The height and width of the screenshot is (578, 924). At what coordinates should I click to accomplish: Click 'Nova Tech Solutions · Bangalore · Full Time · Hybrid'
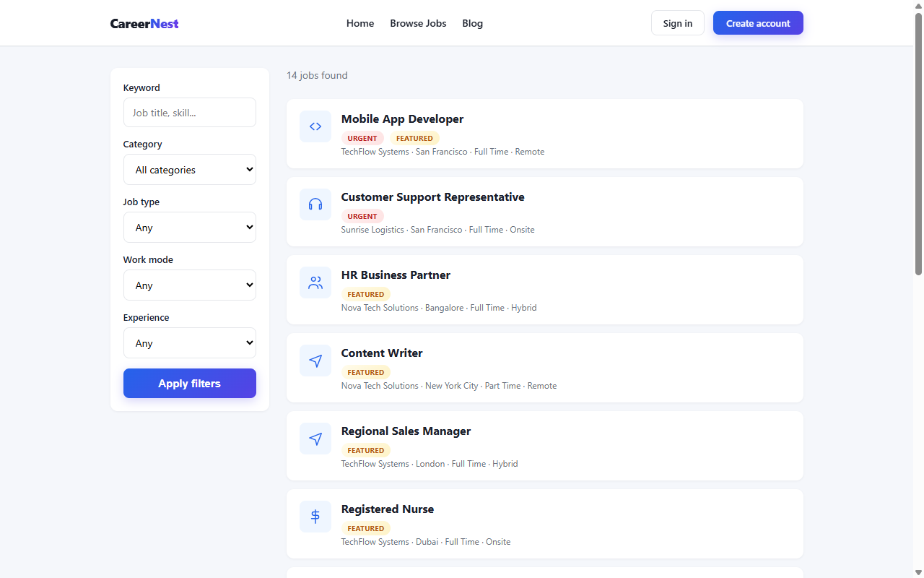[439, 308]
